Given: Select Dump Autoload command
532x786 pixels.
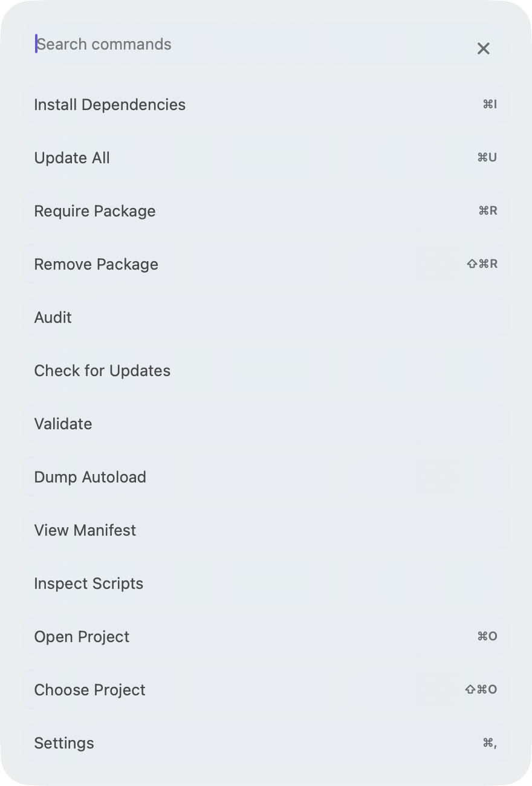Looking at the screenshot, I should [266, 477].
